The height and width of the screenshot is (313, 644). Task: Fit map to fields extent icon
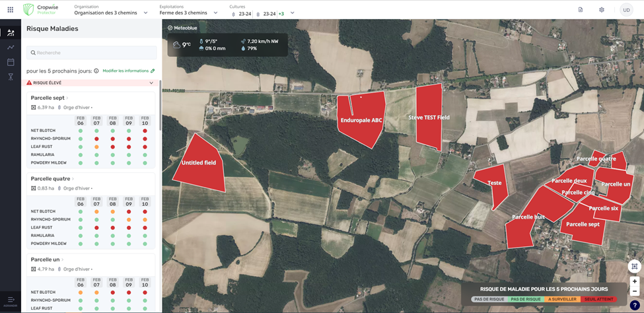coord(634,267)
